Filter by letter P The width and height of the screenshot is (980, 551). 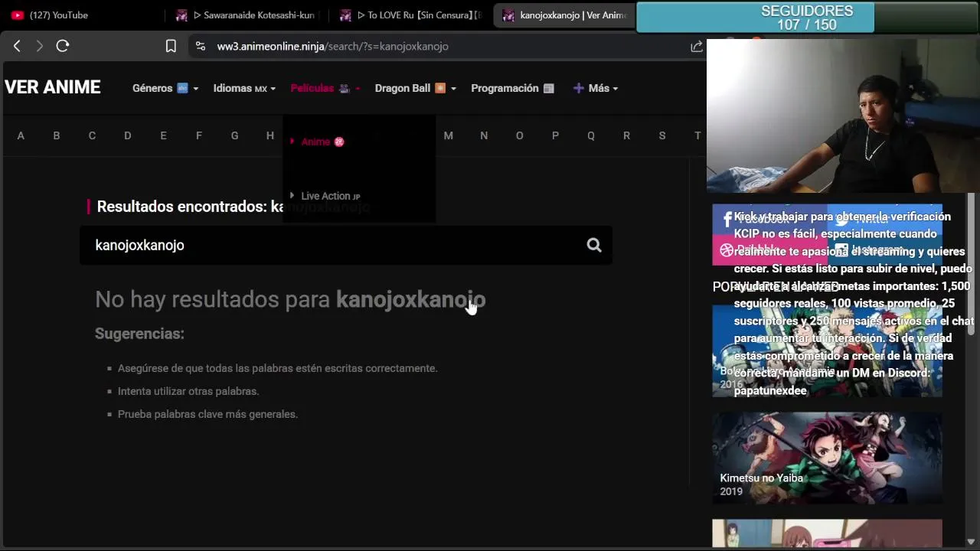555,135
